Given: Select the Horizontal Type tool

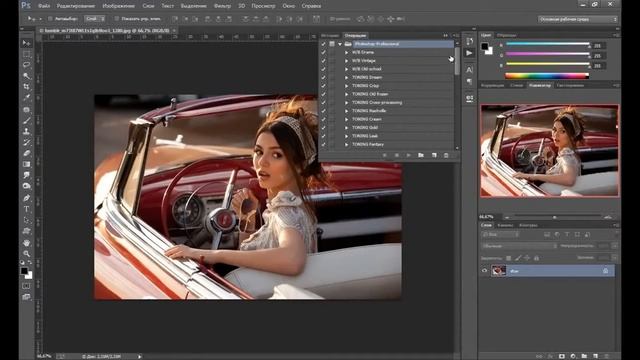Looking at the screenshot, I should point(27,209).
